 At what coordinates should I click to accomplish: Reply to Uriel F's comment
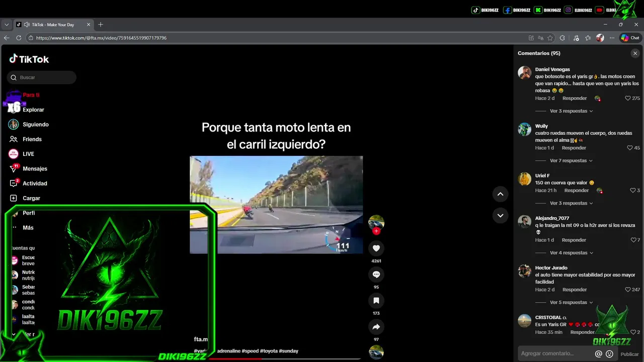[x=577, y=191]
